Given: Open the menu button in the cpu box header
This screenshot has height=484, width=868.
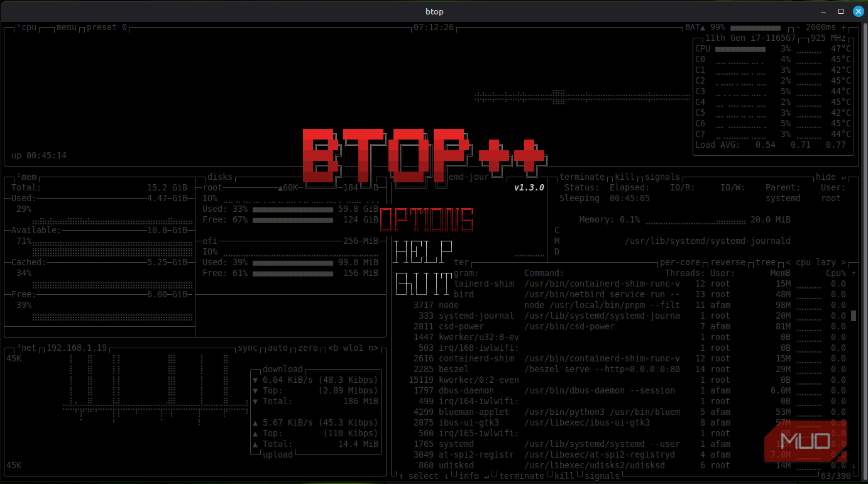Looking at the screenshot, I should tap(67, 28).
